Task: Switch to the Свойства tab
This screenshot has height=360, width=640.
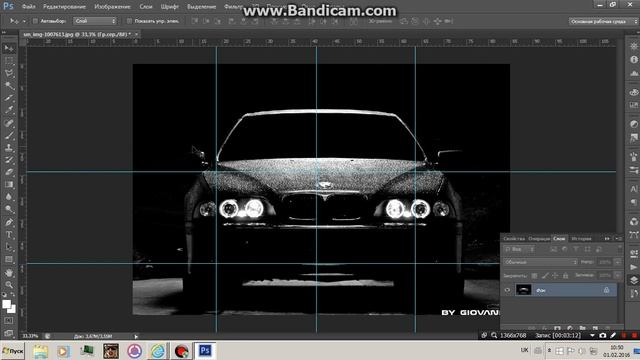Action: pyautogui.click(x=514, y=238)
